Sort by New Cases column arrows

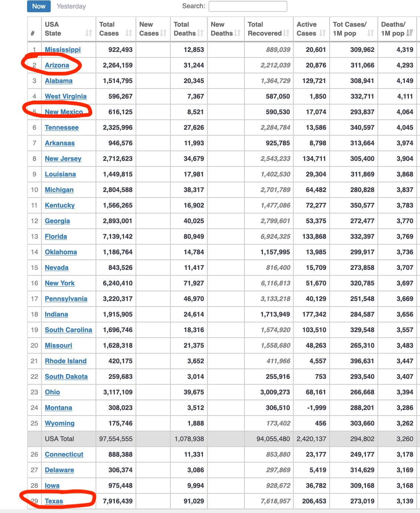click(163, 33)
